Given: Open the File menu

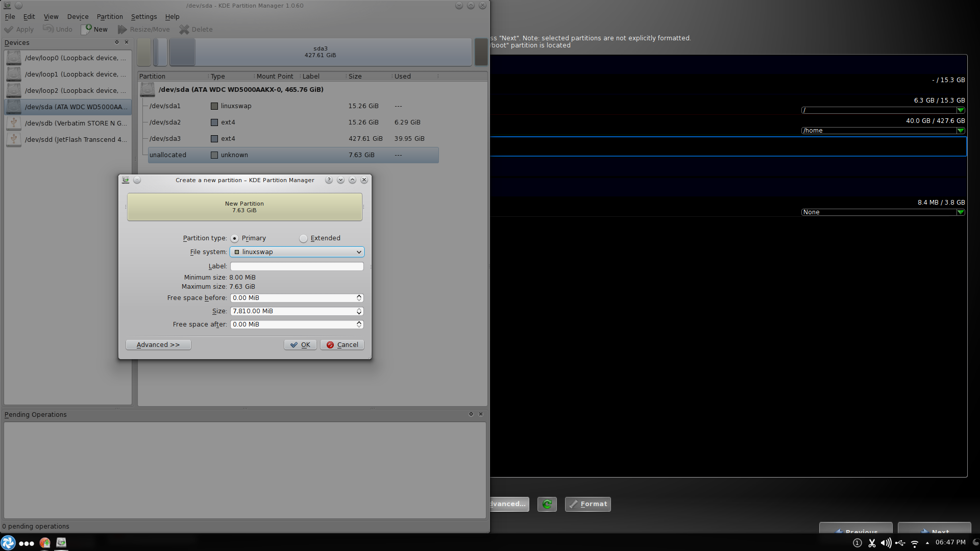Looking at the screenshot, I should point(10,17).
